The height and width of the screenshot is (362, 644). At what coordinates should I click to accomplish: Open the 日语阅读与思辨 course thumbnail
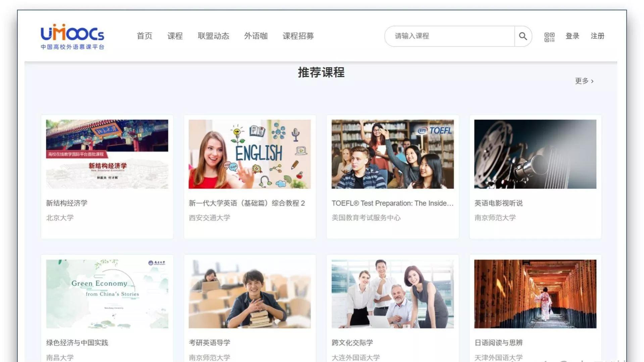click(535, 293)
